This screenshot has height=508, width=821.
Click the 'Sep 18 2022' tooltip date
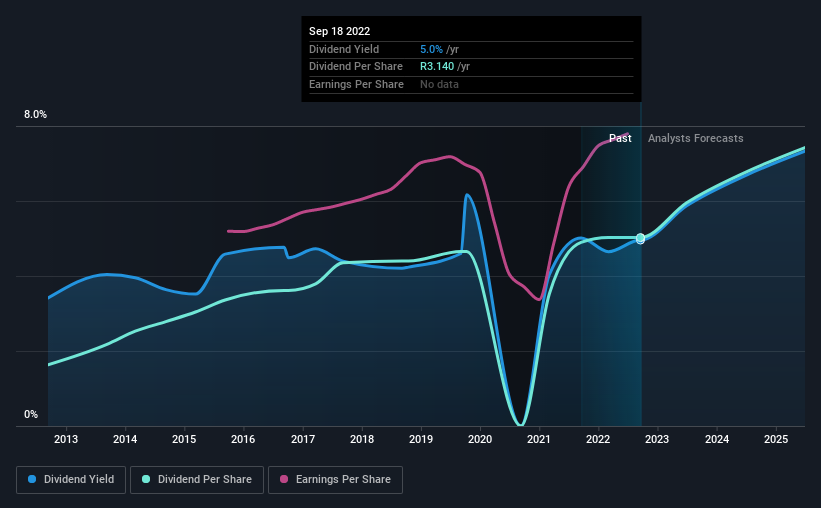tap(339, 31)
